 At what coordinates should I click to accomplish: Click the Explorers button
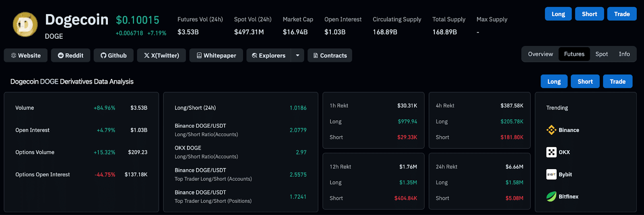click(268, 56)
